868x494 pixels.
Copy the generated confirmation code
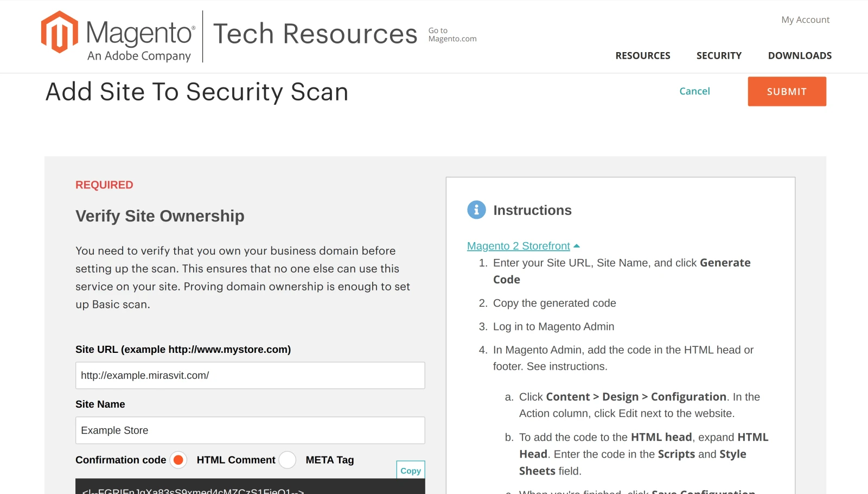[x=411, y=470]
